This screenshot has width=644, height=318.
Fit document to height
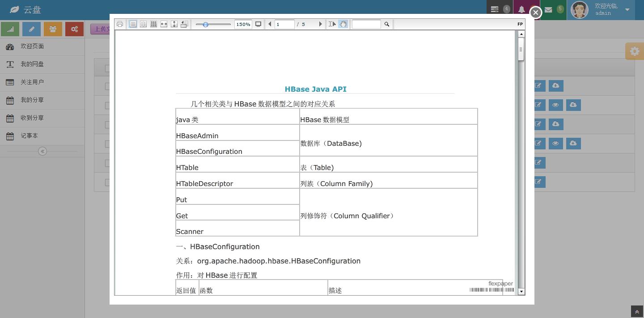[174, 24]
